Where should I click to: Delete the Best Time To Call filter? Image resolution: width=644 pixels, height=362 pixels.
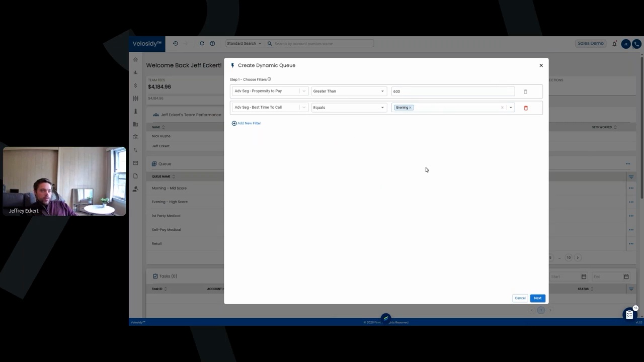click(x=526, y=108)
